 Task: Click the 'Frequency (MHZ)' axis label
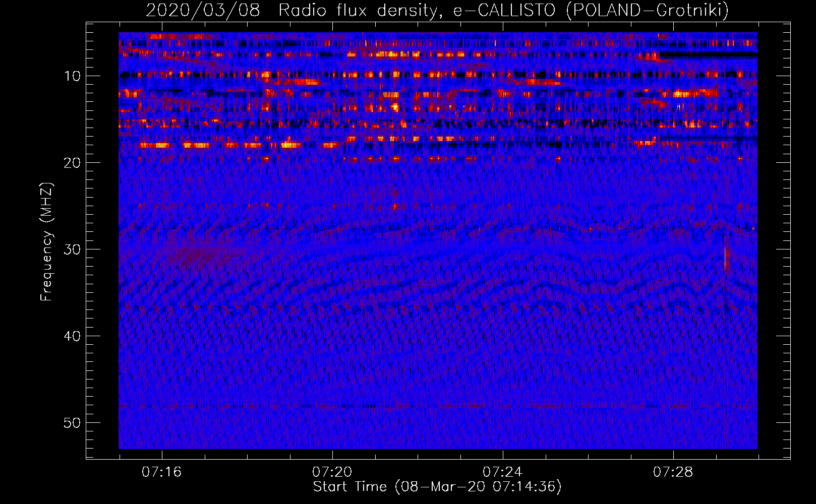[x=46, y=242]
